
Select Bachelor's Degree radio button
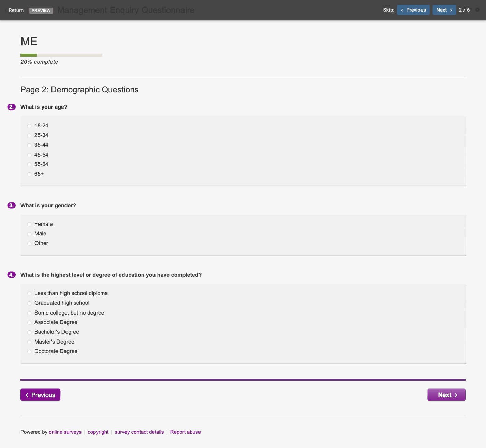click(29, 332)
